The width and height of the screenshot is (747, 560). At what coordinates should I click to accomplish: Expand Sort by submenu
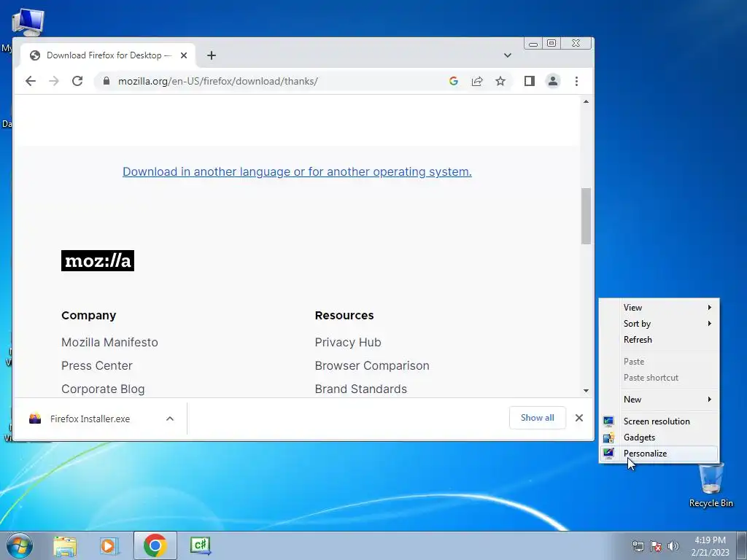[x=659, y=323]
